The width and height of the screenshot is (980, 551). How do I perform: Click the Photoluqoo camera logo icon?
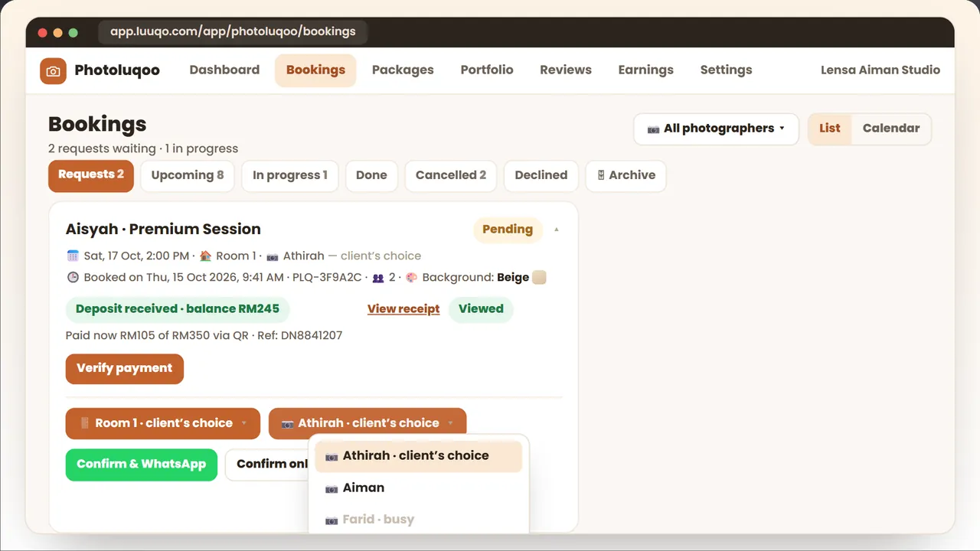[53, 70]
